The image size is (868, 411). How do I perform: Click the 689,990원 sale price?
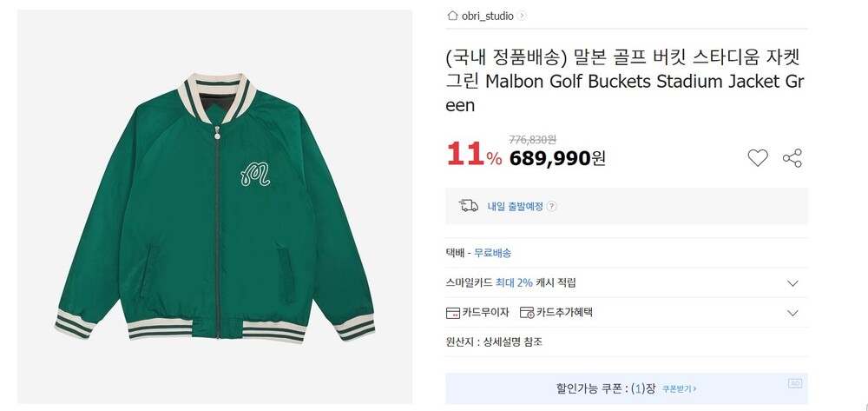pyautogui.click(x=557, y=158)
